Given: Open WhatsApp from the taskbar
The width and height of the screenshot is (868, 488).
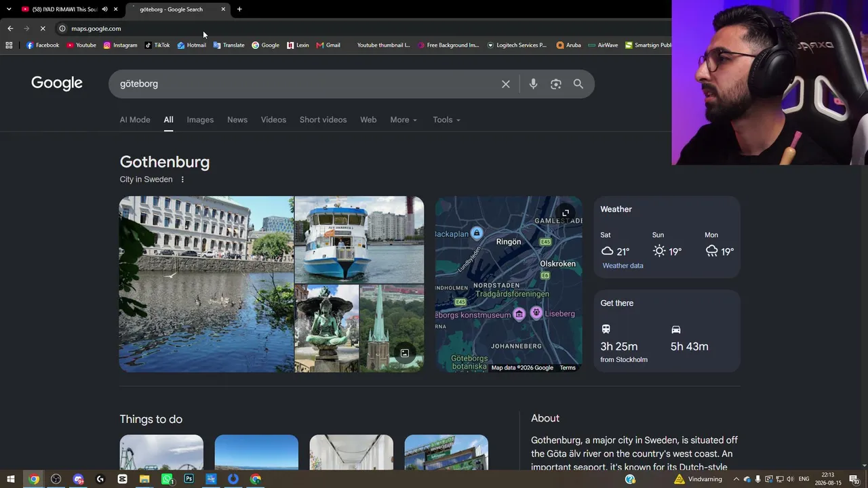Looking at the screenshot, I should click(x=167, y=479).
